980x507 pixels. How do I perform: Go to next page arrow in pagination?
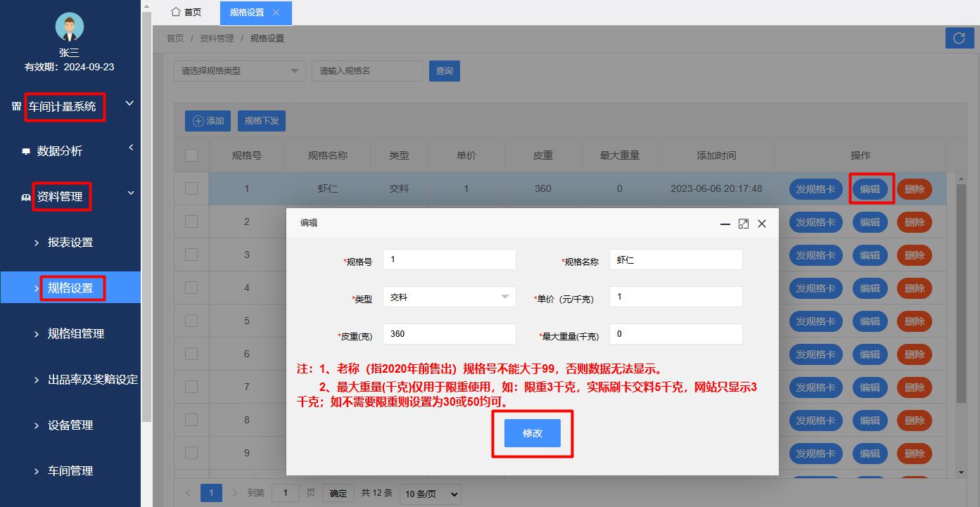[x=235, y=493]
